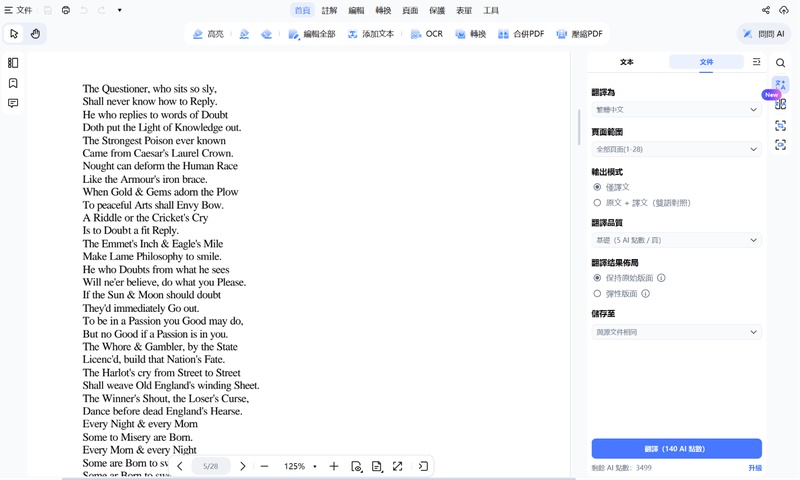800x480 pixels.
Task: Select 彈性版面 layout radio
Action: 597,294
